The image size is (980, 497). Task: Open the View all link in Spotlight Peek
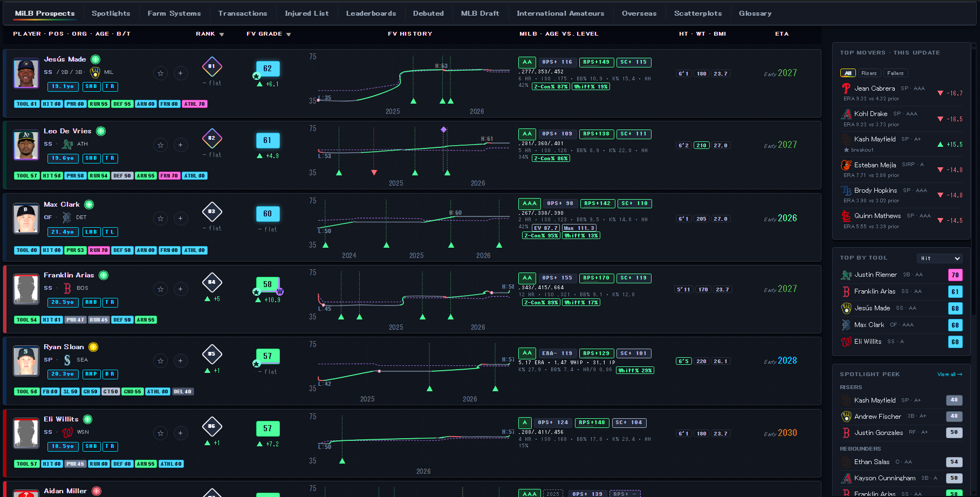click(x=949, y=375)
